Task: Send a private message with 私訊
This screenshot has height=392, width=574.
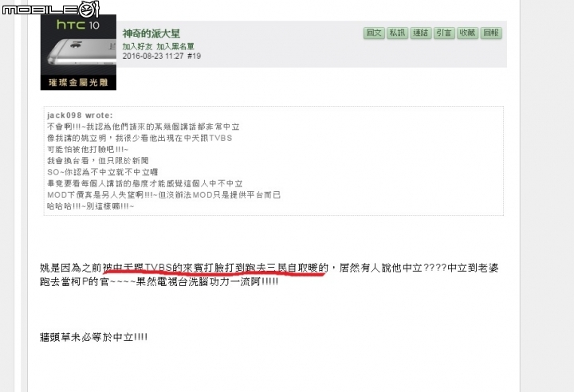Action: (397, 33)
